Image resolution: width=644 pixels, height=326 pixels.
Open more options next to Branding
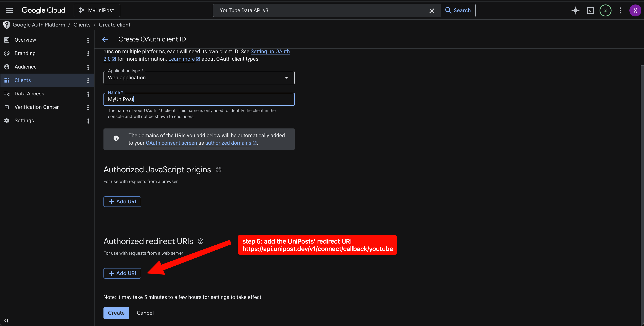click(x=88, y=54)
